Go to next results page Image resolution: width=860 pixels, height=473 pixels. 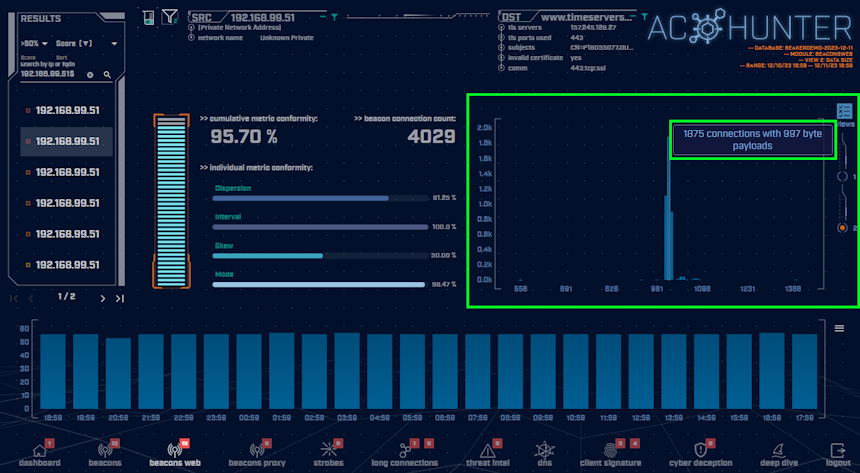point(103,299)
